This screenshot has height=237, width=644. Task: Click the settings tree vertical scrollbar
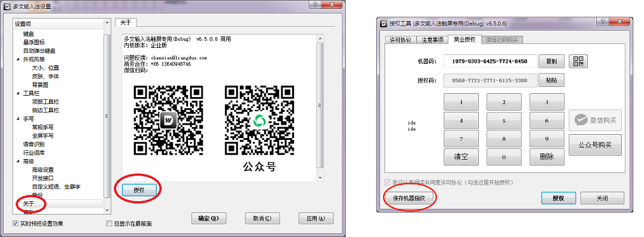click(107, 116)
